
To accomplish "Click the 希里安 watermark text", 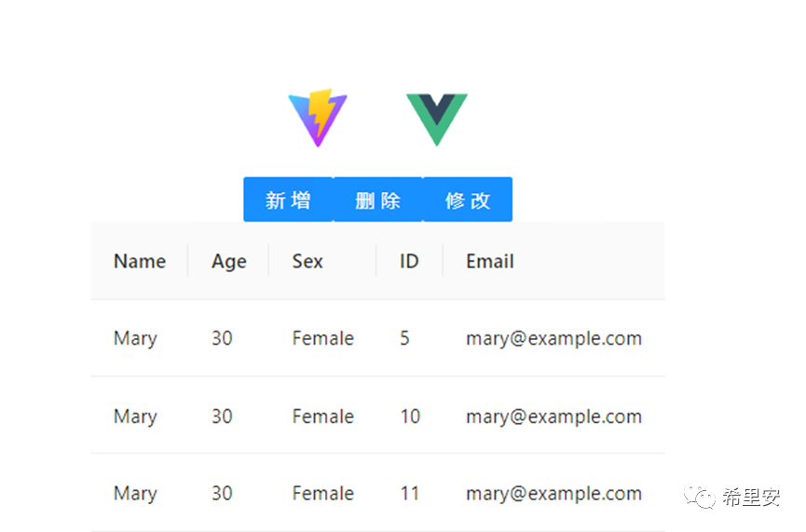I will (751, 498).
